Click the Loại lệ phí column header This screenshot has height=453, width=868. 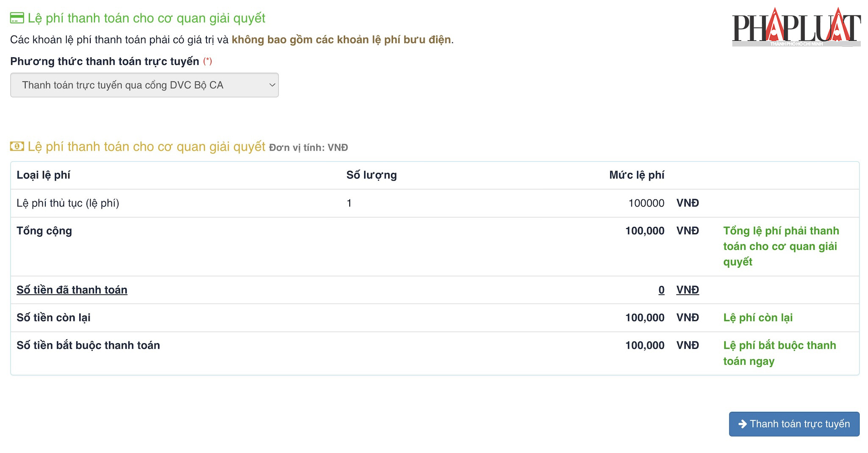43,175
